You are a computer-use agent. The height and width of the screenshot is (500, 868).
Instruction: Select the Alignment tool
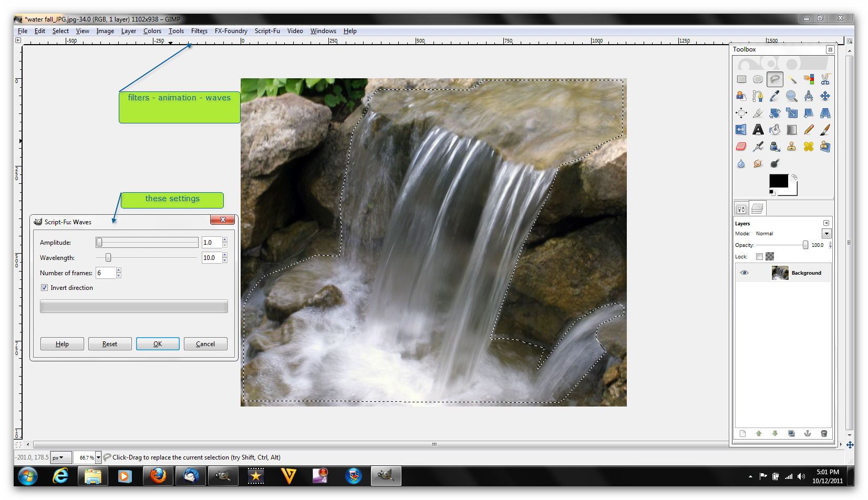[741, 113]
